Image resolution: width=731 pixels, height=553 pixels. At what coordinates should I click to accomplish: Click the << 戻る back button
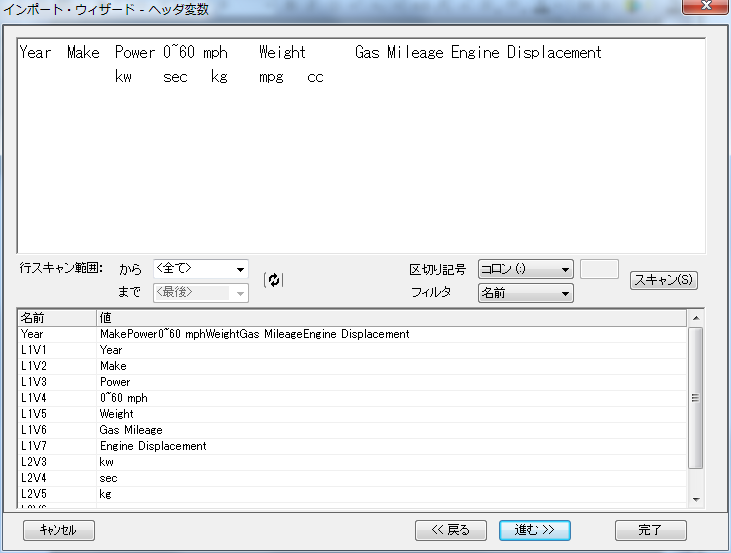click(x=451, y=530)
